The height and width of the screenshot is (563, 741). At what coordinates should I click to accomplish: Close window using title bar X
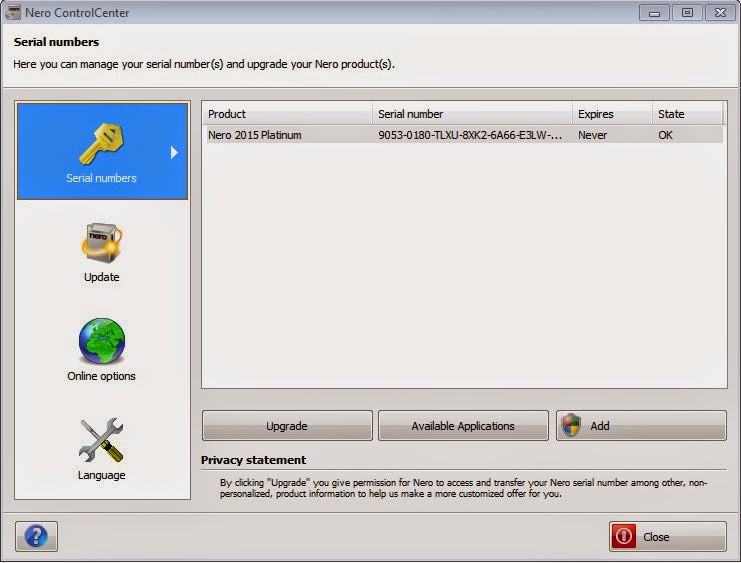720,13
